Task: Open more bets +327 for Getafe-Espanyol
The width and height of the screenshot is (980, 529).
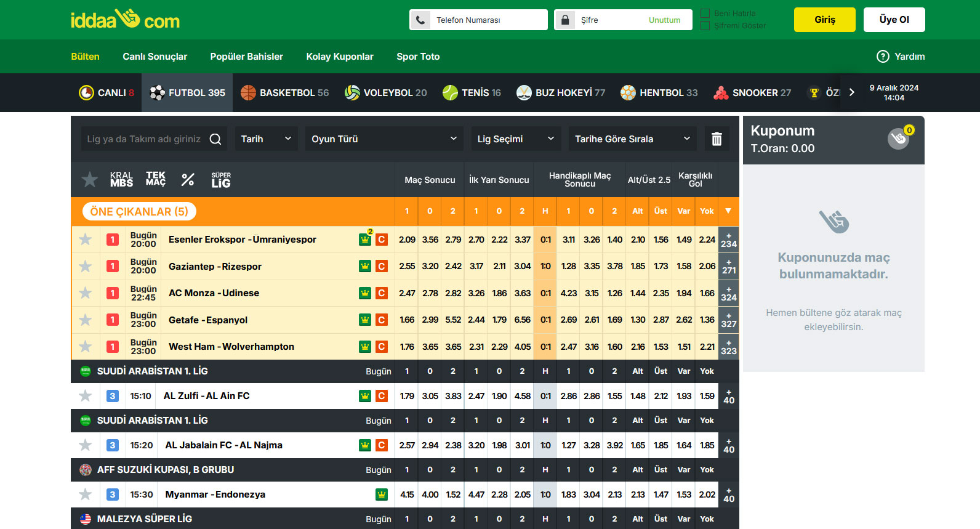Action: [x=729, y=320]
